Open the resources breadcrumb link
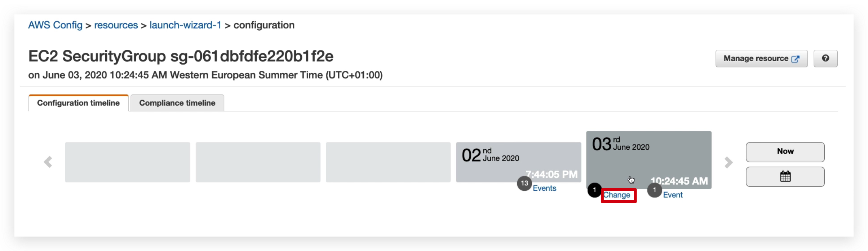868x251 pixels. click(116, 25)
